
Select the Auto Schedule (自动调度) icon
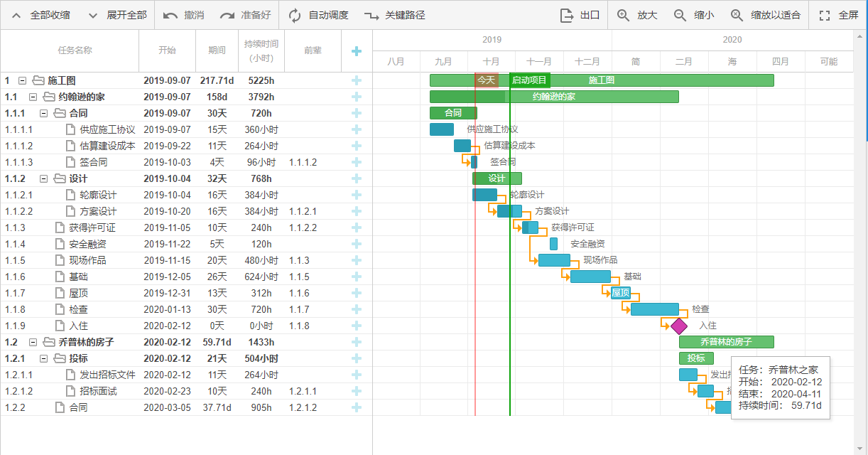click(295, 15)
